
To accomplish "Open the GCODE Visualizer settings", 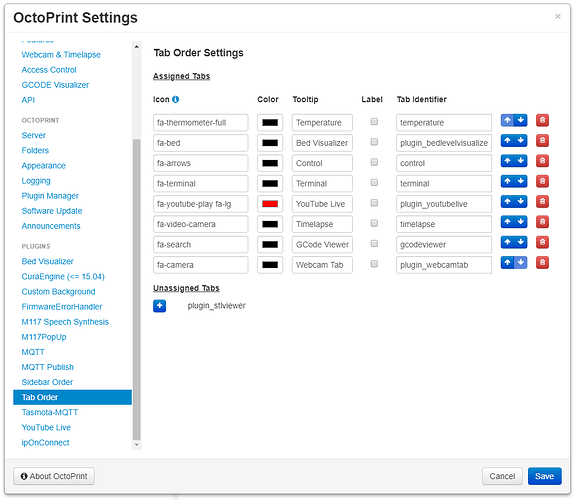I will pos(55,85).
